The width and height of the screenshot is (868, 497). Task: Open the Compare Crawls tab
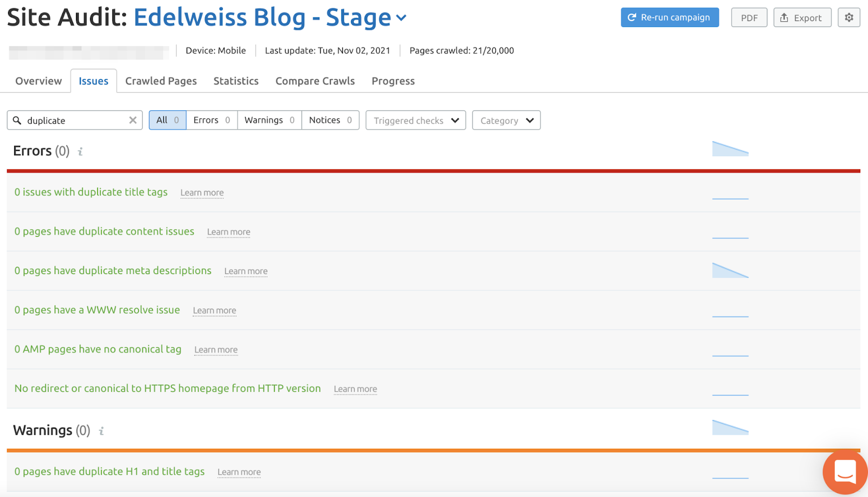coord(315,81)
